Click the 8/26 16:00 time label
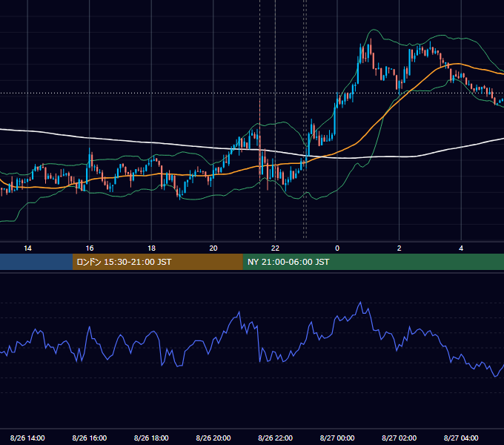This screenshot has height=445, width=504. click(x=90, y=438)
